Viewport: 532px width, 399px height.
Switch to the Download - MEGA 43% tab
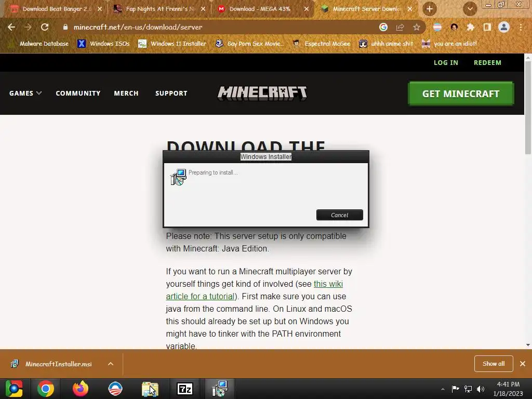click(260, 9)
